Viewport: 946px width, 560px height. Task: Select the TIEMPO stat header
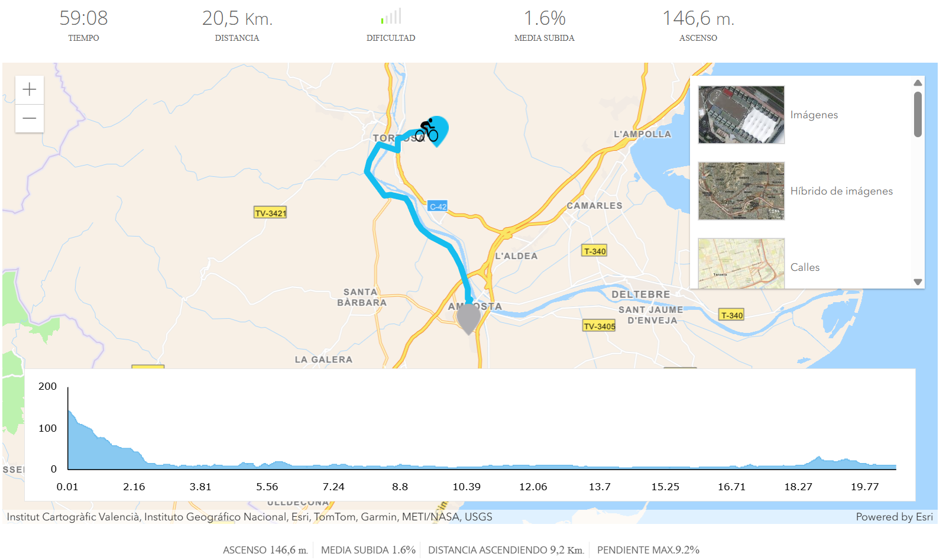[x=83, y=37]
